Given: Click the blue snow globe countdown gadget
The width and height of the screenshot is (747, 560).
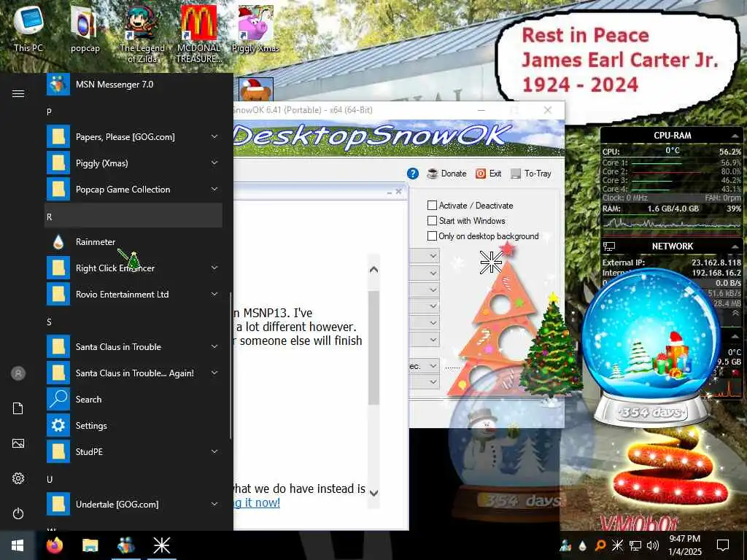Looking at the screenshot, I should (x=651, y=348).
